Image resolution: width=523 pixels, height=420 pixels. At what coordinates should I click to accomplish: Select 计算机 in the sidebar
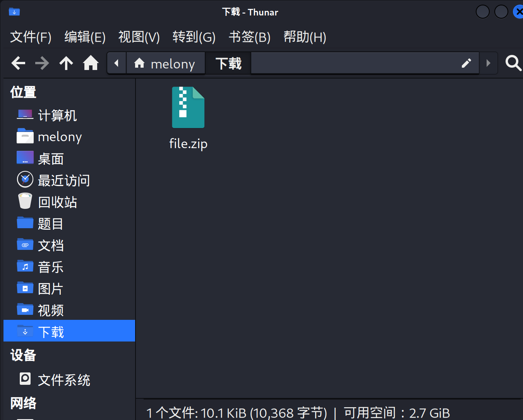click(57, 115)
